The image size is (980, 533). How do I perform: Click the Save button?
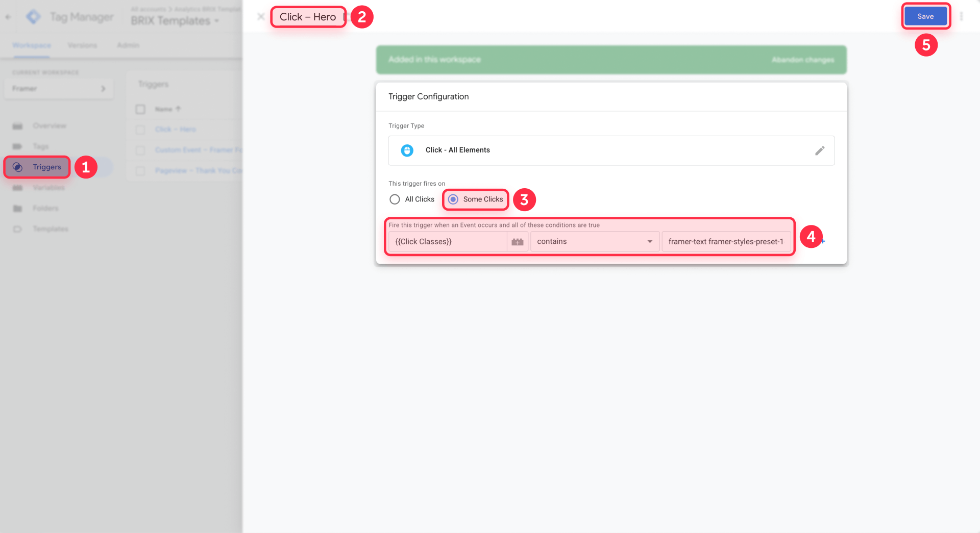(x=925, y=16)
